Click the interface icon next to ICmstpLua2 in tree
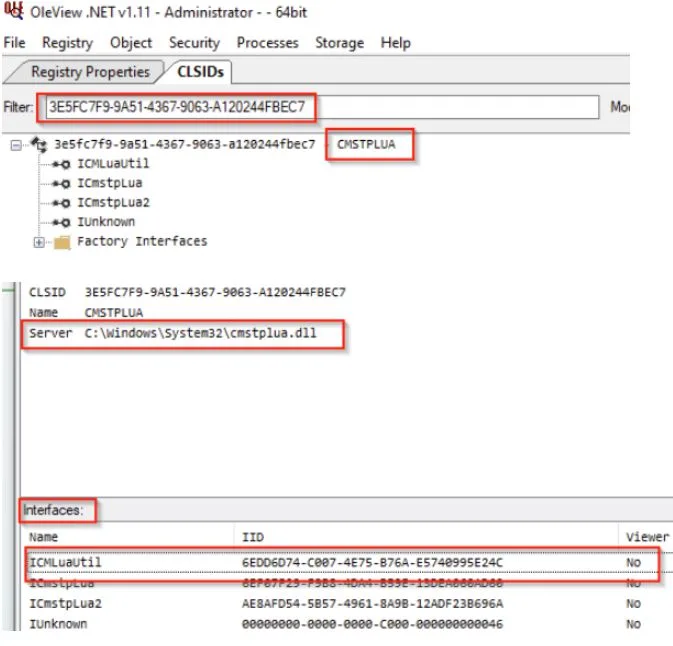This screenshot has width=673, height=646. 61,203
